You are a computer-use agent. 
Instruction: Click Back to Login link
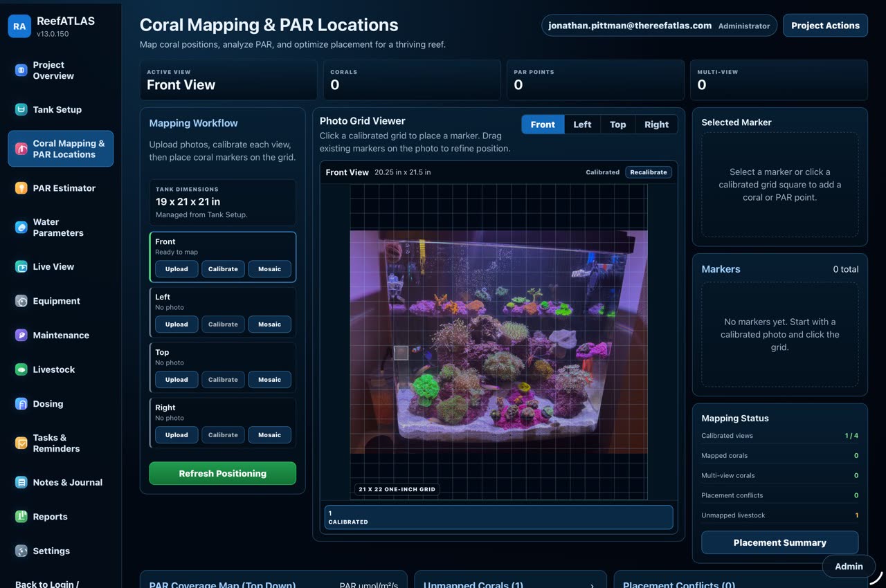click(x=47, y=584)
